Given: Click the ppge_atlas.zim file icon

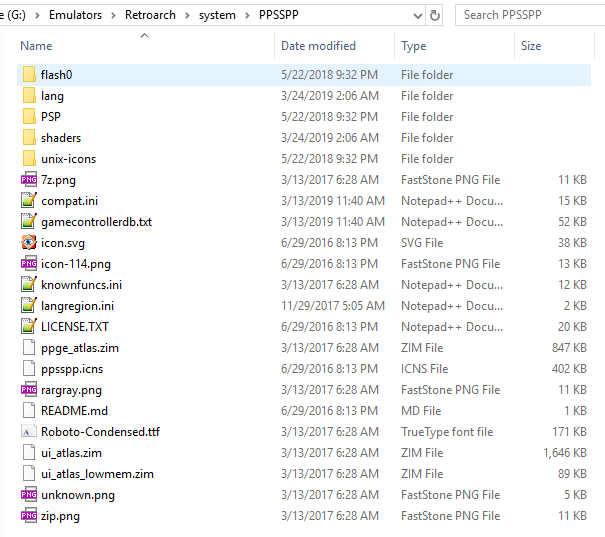Looking at the screenshot, I should coord(29,347).
